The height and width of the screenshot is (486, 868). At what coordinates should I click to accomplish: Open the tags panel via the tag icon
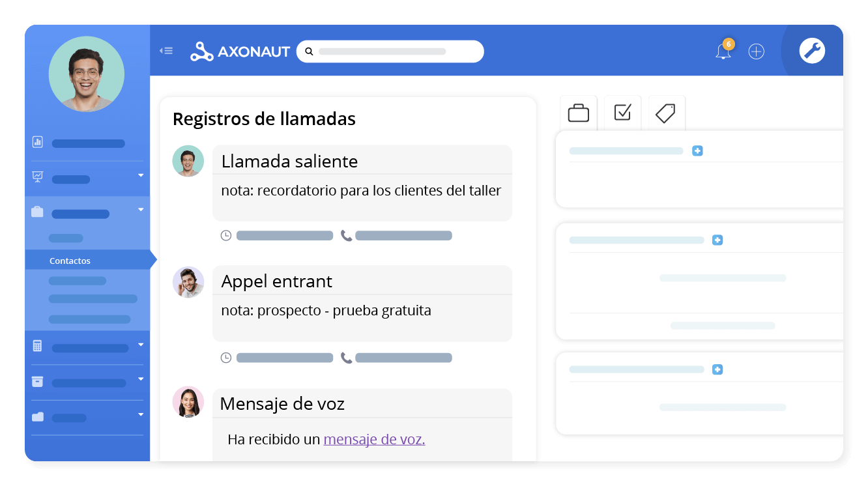(665, 112)
